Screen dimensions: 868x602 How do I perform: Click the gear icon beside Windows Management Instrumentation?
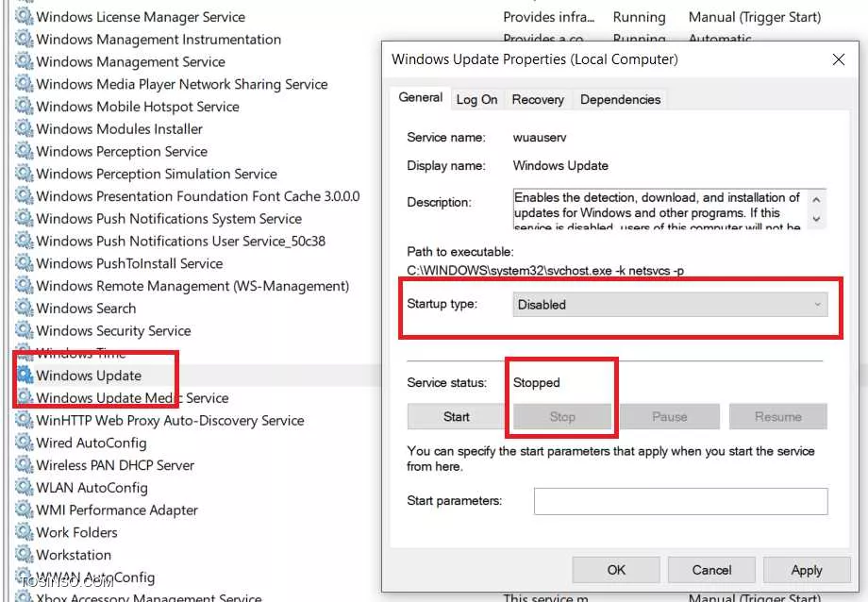[x=24, y=39]
